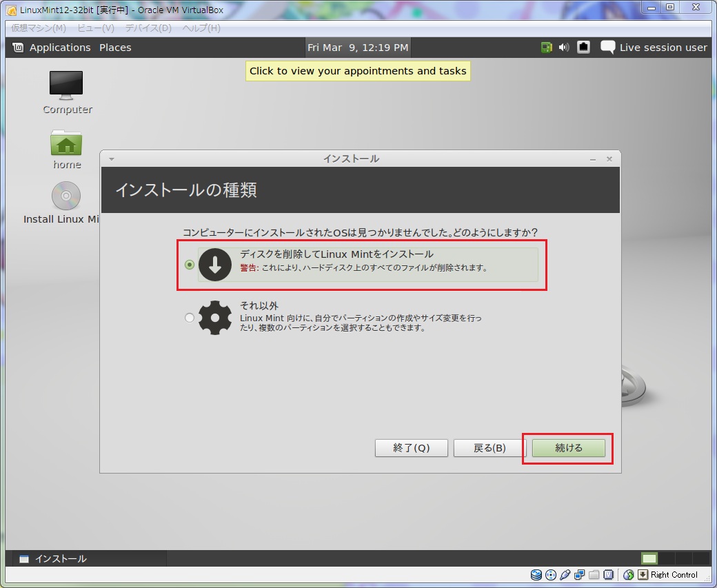Click the OS not found question text
The image size is (717, 588).
coord(361,232)
